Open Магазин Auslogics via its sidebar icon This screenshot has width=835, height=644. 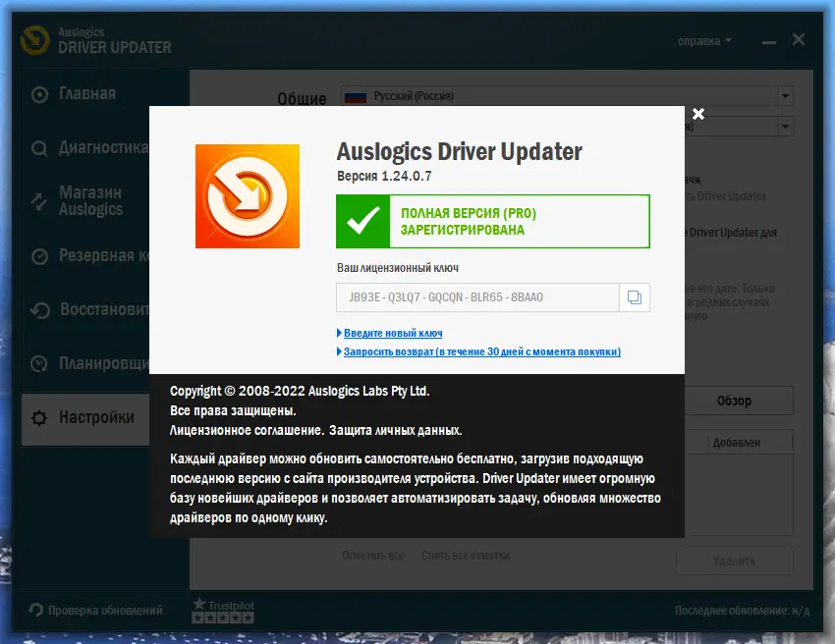pos(38,200)
